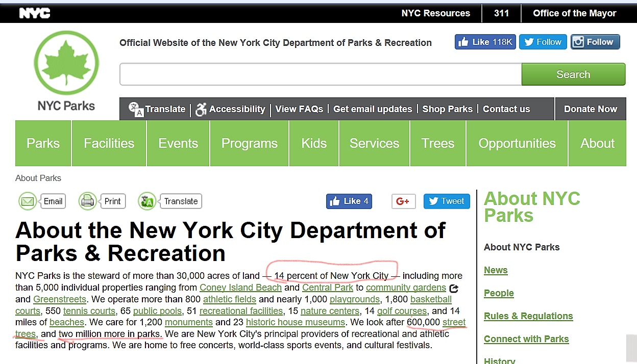Open the Trees navigation tab
The height and width of the screenshot is (364, 637).
(x=438, y=143)
